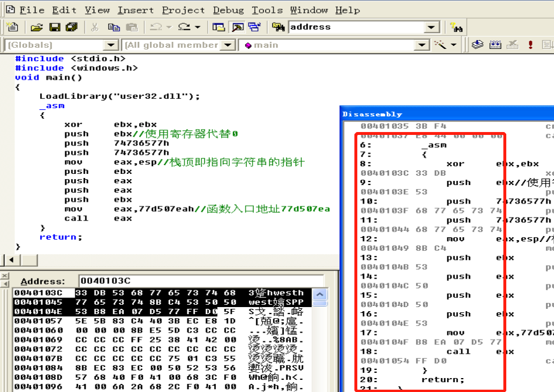The height and width of the screenshot is (392, 554).
Task: Open the Debug menu
Action: tap(228, 10)
